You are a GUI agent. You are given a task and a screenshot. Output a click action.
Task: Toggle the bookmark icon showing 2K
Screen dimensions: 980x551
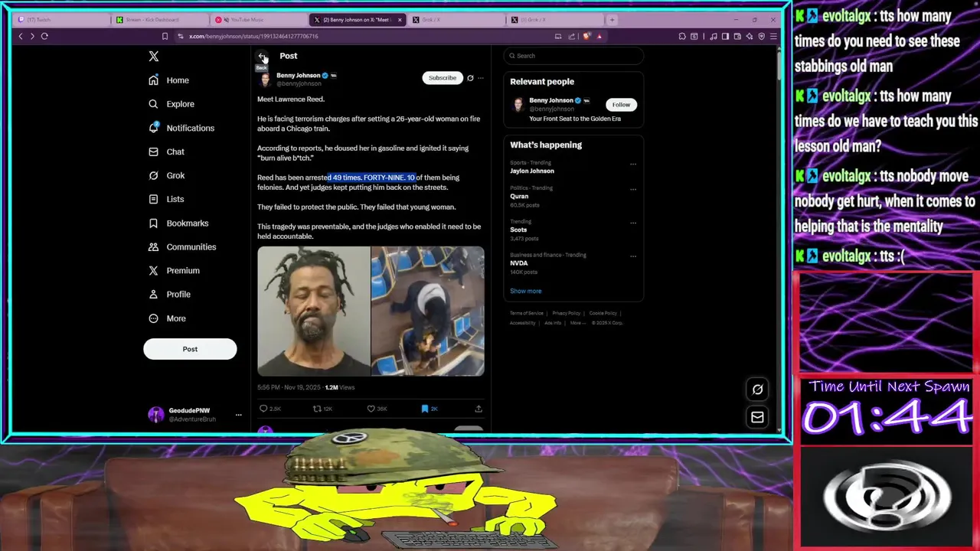coord(425,409)
